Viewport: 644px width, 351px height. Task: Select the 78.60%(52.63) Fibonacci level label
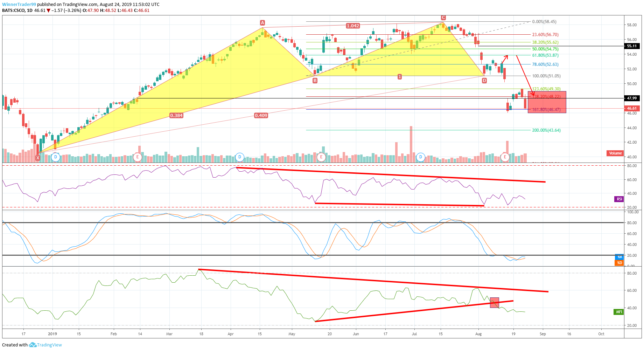[545, 64]
